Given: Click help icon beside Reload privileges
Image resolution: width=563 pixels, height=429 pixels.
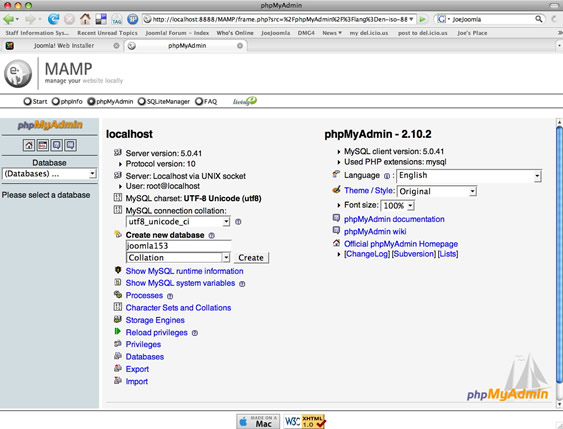Looking at the screenshot, I should [195, 333].
